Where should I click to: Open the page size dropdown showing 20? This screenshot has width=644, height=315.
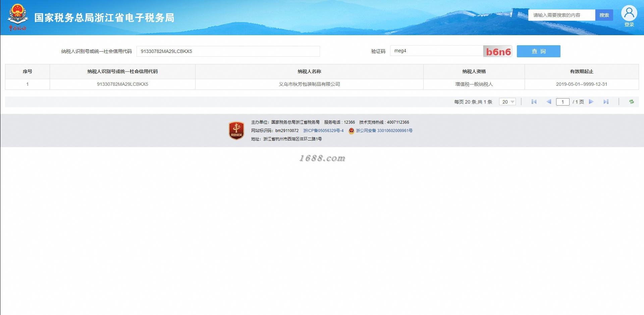point(507,102)
